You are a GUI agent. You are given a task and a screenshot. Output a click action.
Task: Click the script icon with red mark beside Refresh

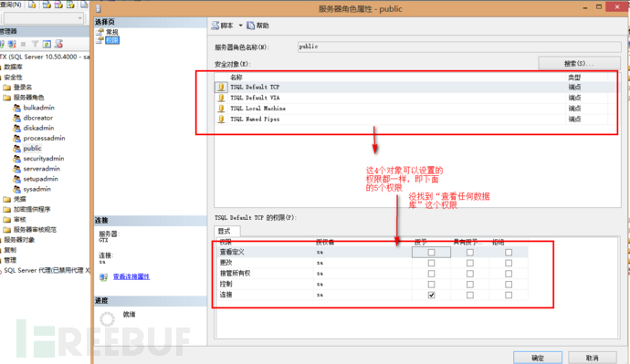point(58,44)
